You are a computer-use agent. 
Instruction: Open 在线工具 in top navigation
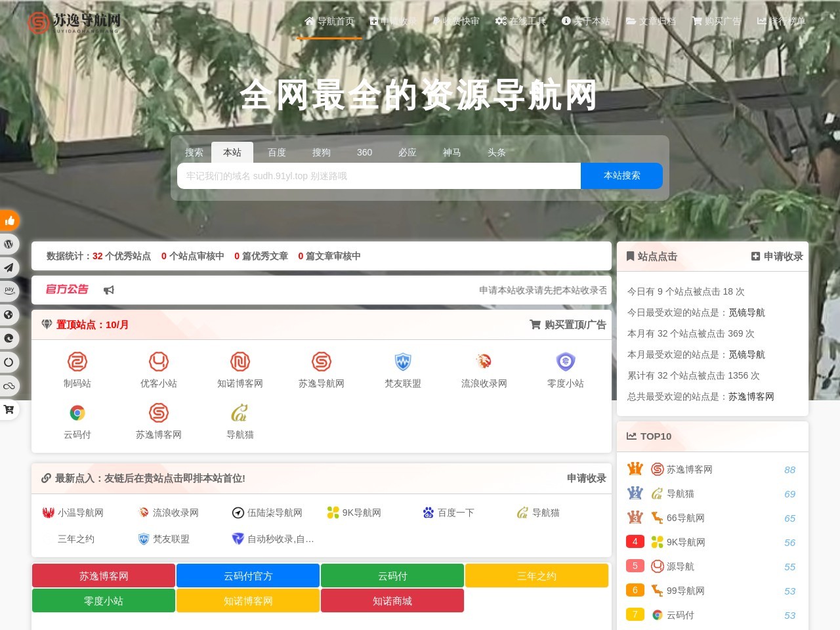tap(520, 21)
